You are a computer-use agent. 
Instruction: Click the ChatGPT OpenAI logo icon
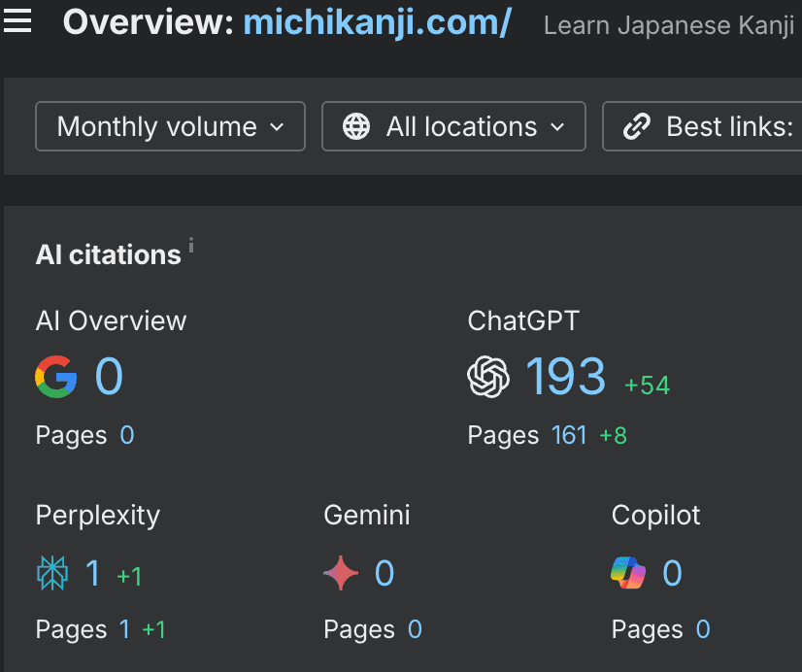[x=489, y=377]
